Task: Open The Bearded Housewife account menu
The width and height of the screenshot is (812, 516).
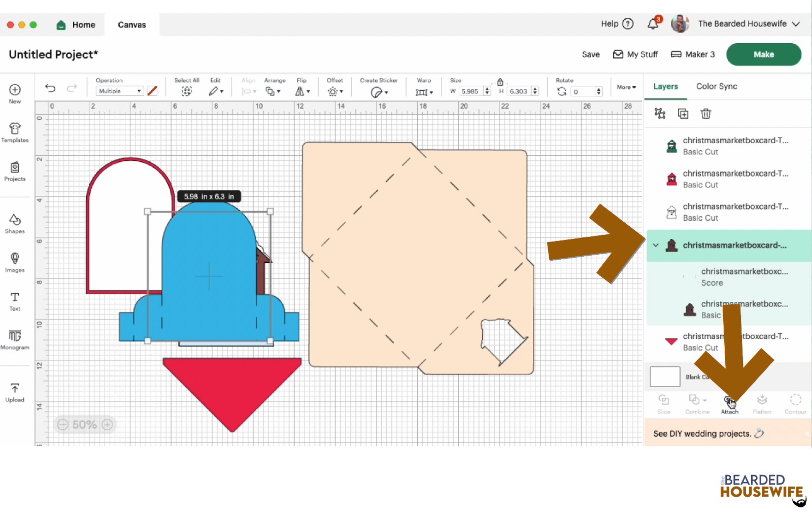Action: (x=735, y=24)
